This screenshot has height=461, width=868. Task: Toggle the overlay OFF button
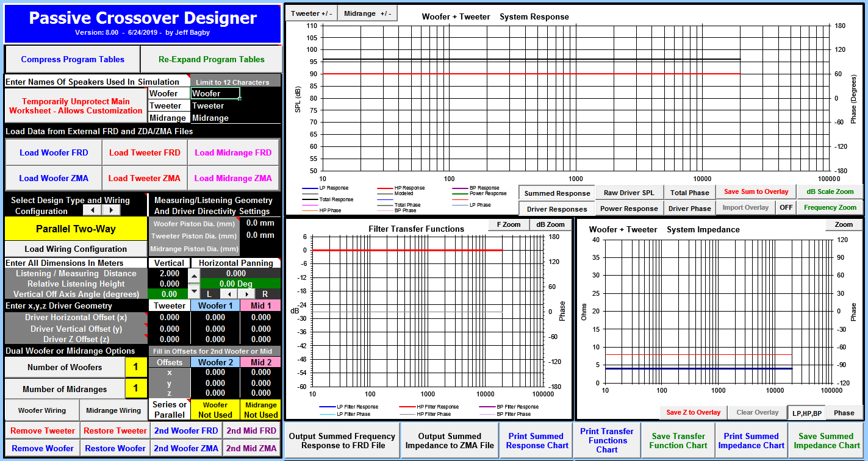coord(785,207)
